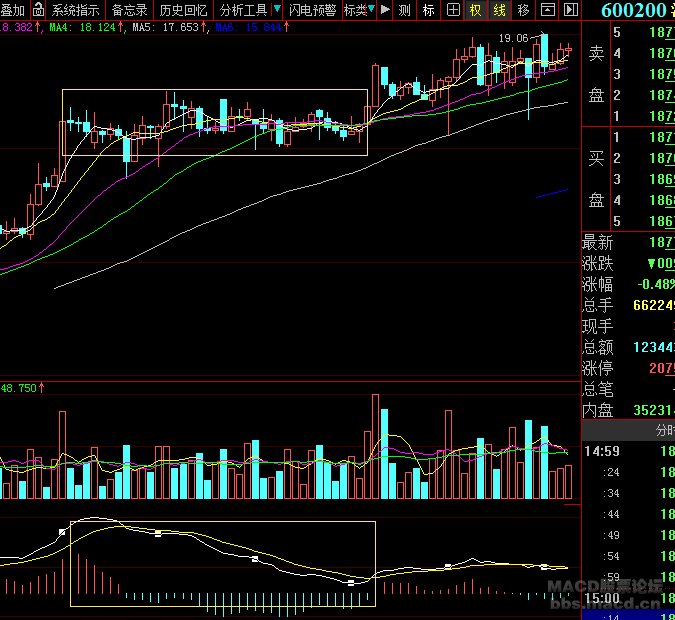Click the 分时 tab in right panel
Viewport: 675px width, 620px height.
pos(664,430)
